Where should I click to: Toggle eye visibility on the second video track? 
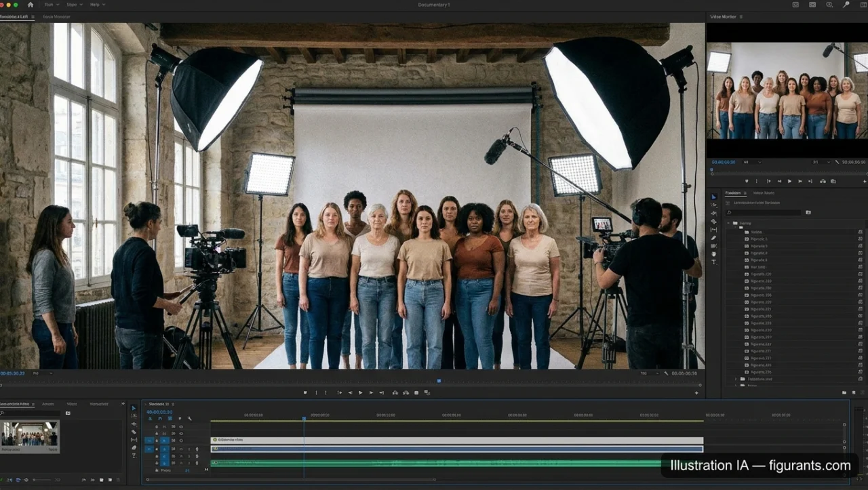click(181, 433)
